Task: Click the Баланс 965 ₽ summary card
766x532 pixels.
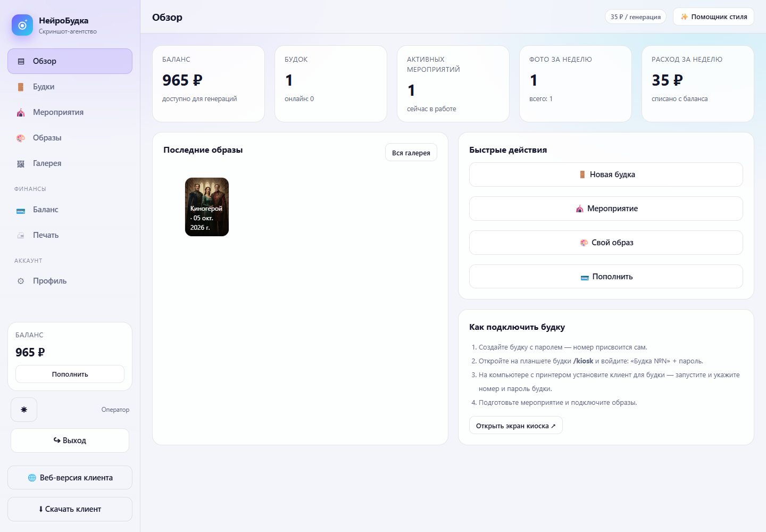Action: 209,84
